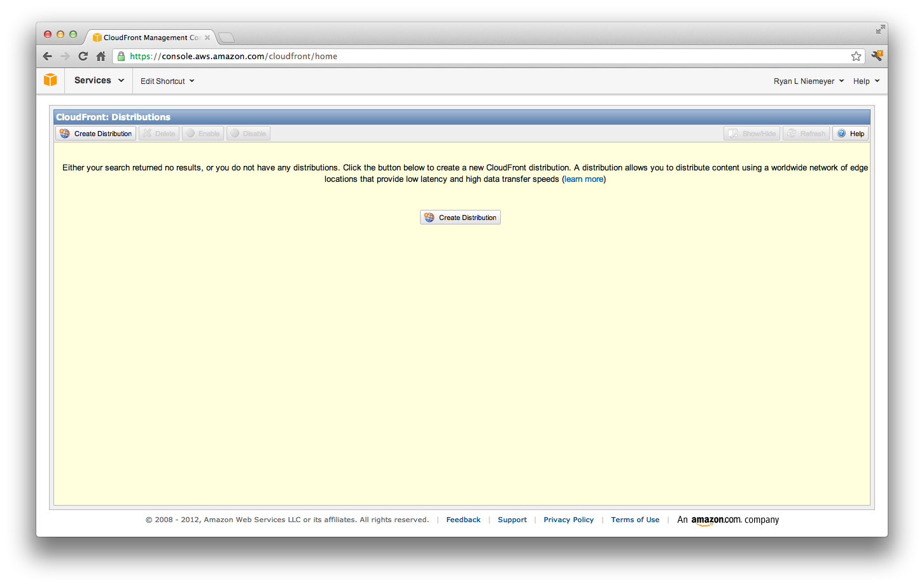Click the browser home icon
Screen dimensions: 924x587
click(x=101, y=56)
